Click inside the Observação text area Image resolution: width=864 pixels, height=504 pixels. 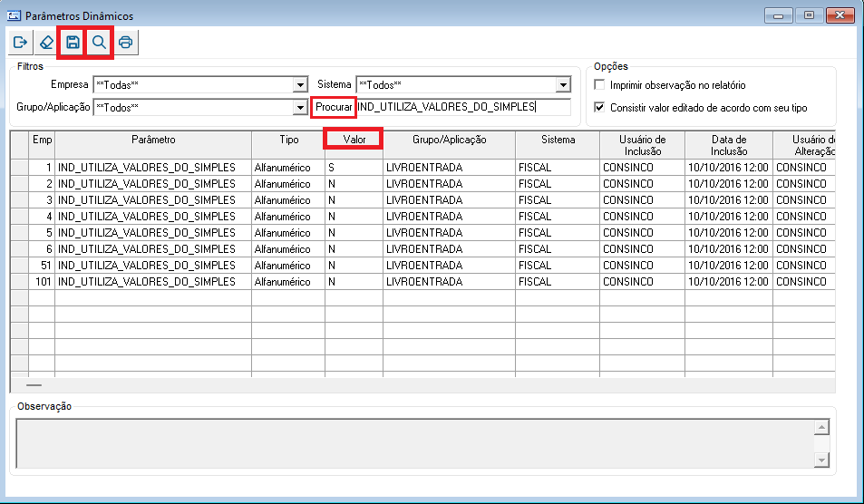(x=415, y=443)
